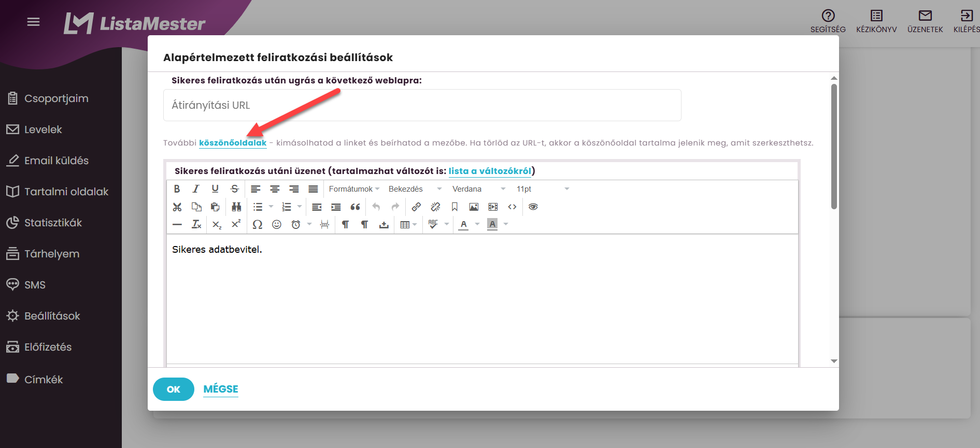Justify text alignment

(x=313, y=189)
